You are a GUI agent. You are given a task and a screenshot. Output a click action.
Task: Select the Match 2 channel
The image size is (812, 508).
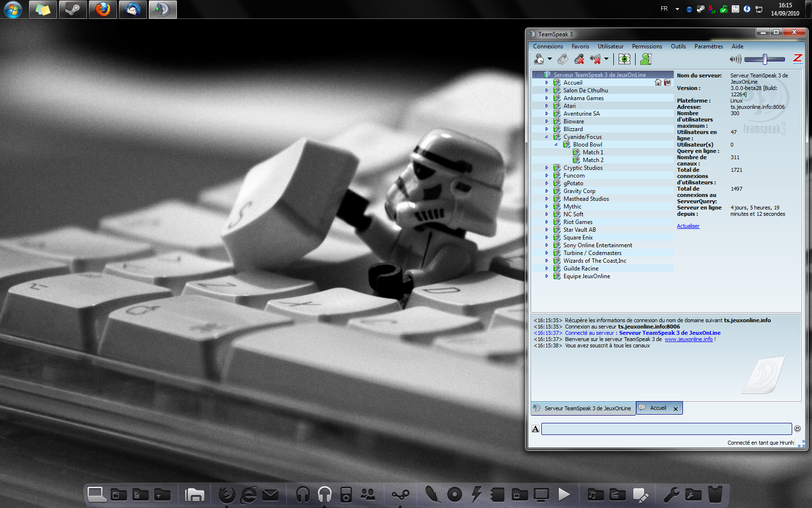593,160
